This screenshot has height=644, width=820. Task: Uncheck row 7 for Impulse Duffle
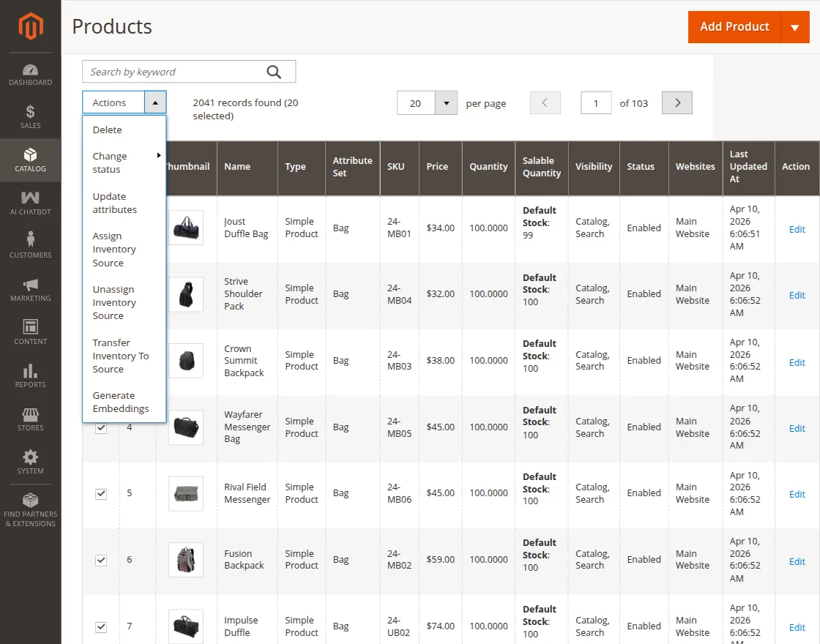point(100,627)
